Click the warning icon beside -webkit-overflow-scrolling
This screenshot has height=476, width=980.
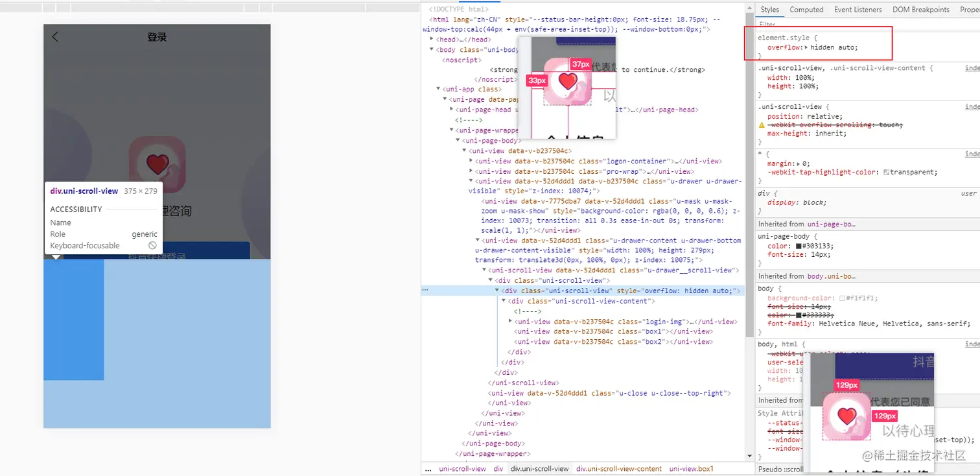[762, 125]
